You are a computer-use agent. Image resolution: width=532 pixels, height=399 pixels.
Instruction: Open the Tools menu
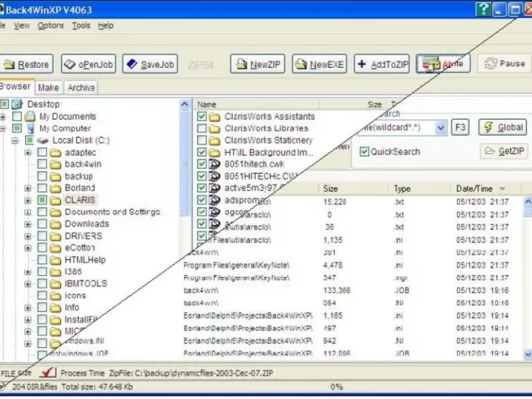81,25
